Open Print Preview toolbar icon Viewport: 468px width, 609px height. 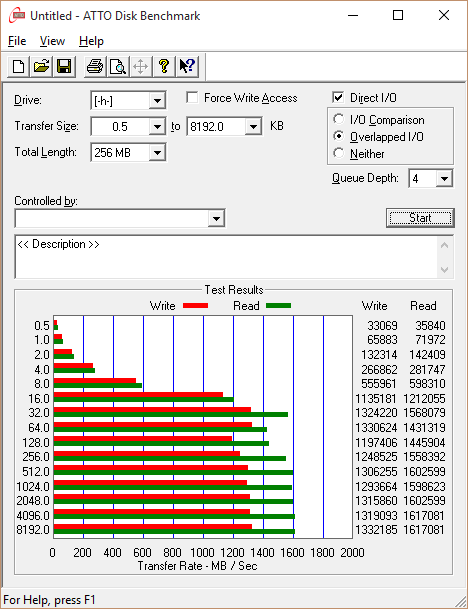[x=118, y=66]
